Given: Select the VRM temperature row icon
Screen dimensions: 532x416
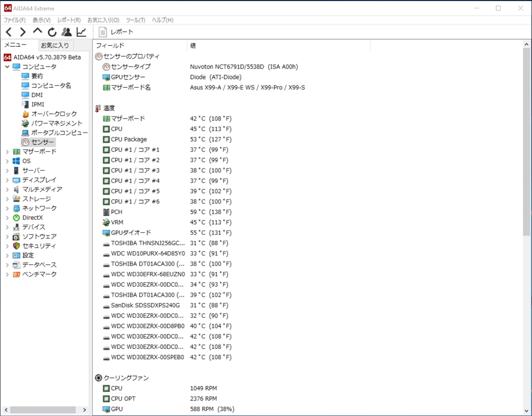Looking at the screenshot, I should (x=106, y=223).
